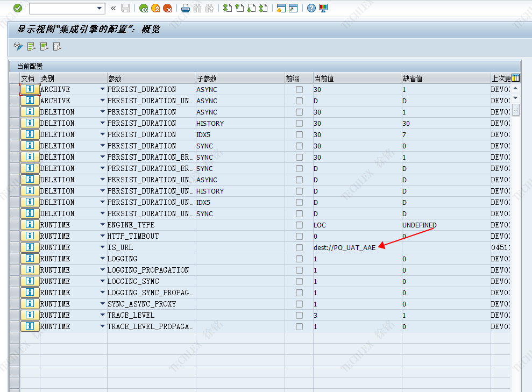Open Help with the question mark icon
The height and width of the screenshot is (392, 532).
click(x=311, y=8)
